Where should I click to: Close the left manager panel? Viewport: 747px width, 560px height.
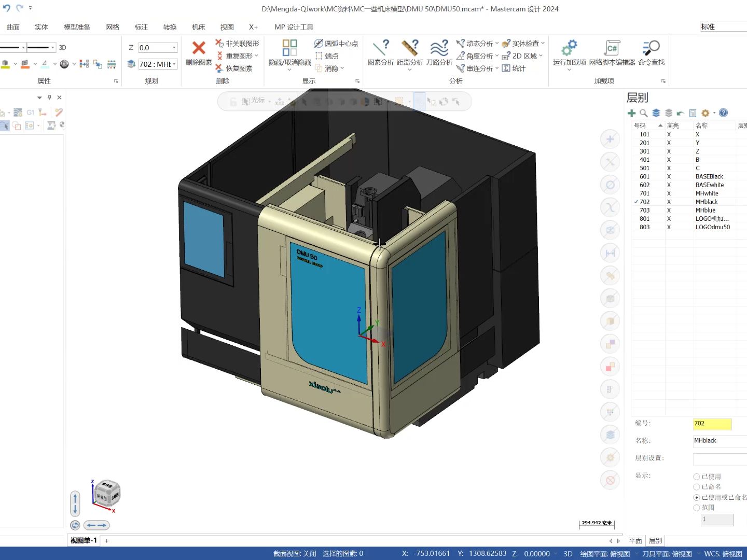point(59,97)
